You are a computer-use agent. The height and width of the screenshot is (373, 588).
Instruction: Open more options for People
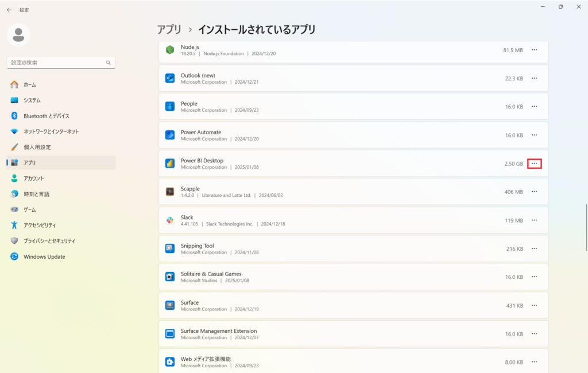(535, 107)
